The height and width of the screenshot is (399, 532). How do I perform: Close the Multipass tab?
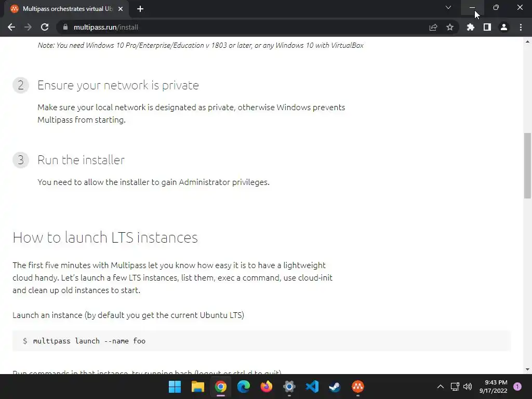(x=121, y=9)
